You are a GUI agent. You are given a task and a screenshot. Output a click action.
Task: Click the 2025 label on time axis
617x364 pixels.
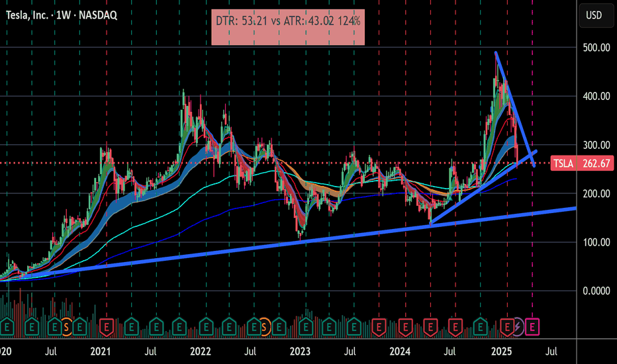click(x=501, y=351)
